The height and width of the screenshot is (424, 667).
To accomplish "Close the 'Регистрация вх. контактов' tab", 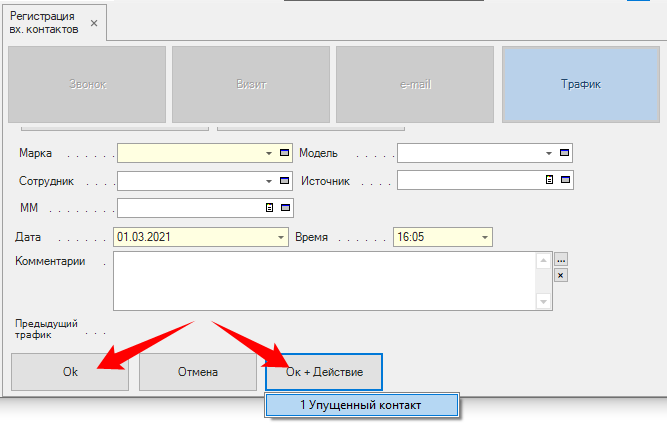I will (94, 22).
